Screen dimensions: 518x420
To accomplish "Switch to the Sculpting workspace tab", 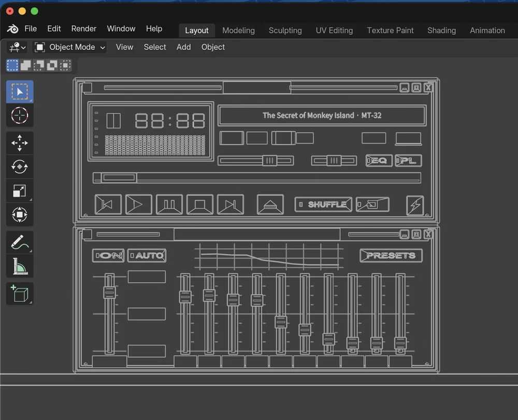I will tap(285, 31).
